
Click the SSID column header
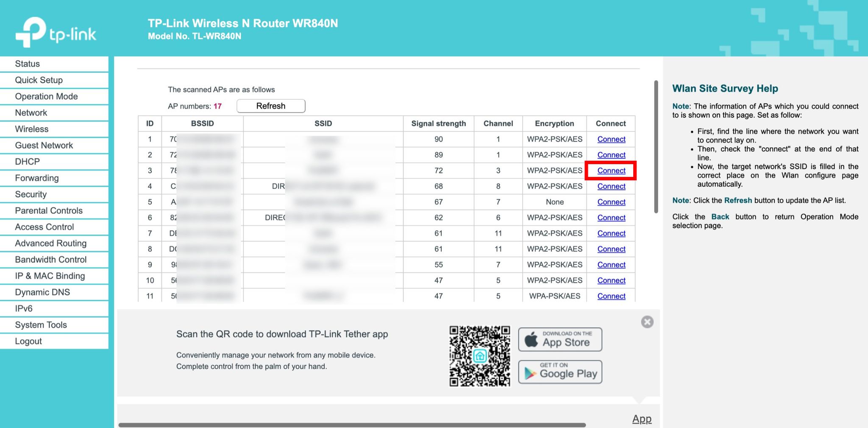click(323, 123)
